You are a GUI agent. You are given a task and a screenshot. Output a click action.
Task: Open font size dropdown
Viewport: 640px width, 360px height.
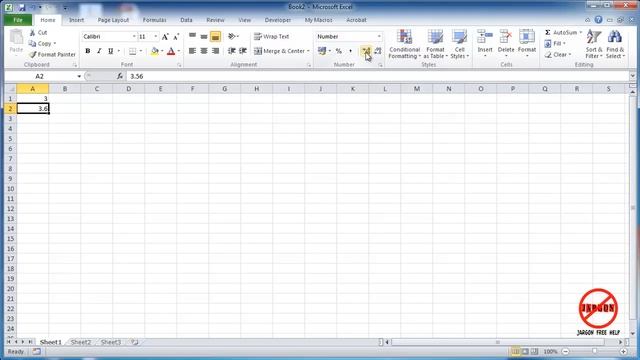point(156,36)
